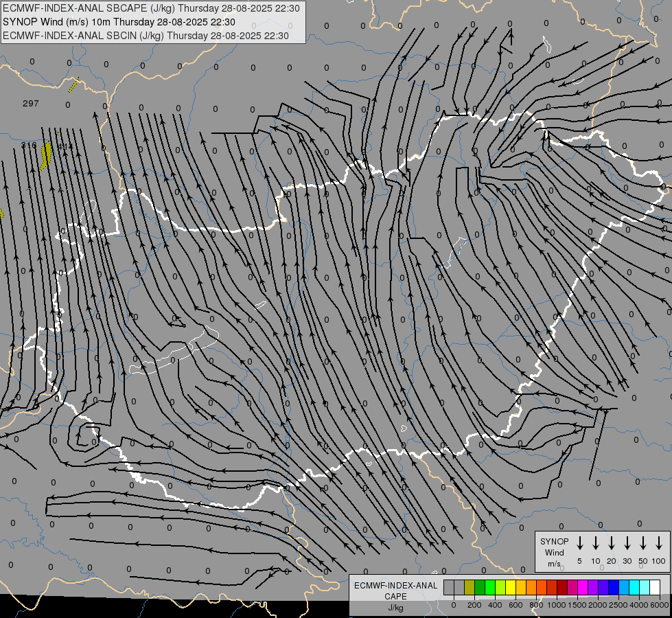This screenshot has width=672, height=618.
Task: Click the SBCIN title line at top
Action: pyautogui.click(x=146, y=36)
